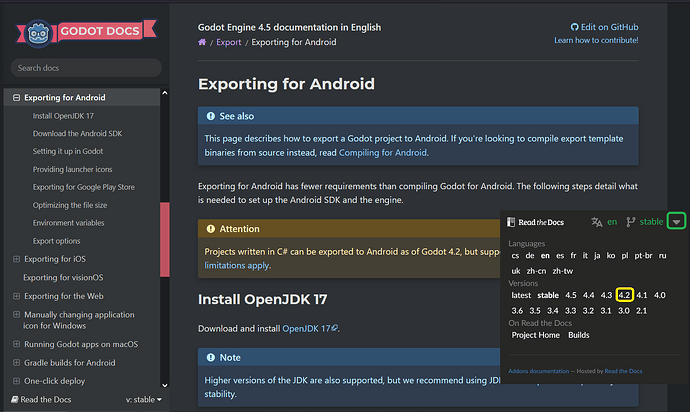
Task: Click the book icon in the sidebar footer
Action: [x=15, y=401]
